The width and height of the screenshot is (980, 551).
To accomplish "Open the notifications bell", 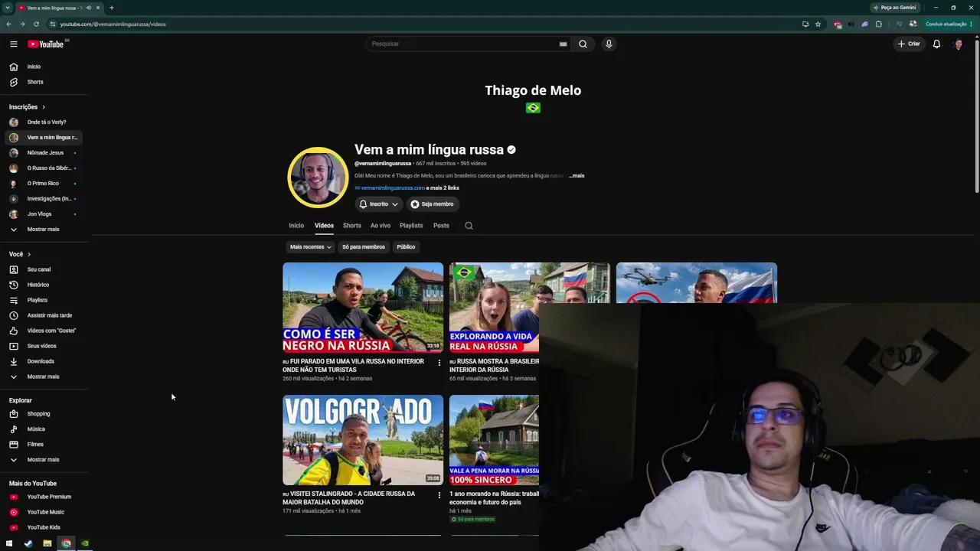I will 936,44.
